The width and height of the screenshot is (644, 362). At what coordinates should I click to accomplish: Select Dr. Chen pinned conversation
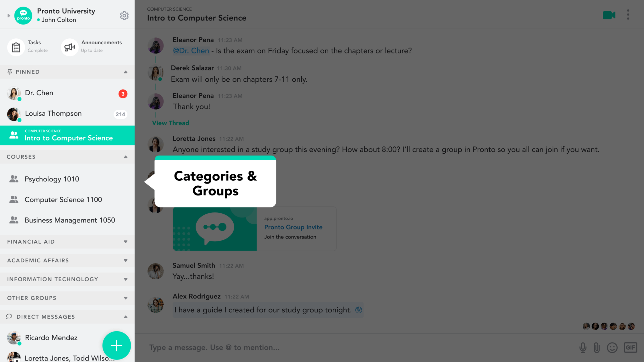click(67, 93)
